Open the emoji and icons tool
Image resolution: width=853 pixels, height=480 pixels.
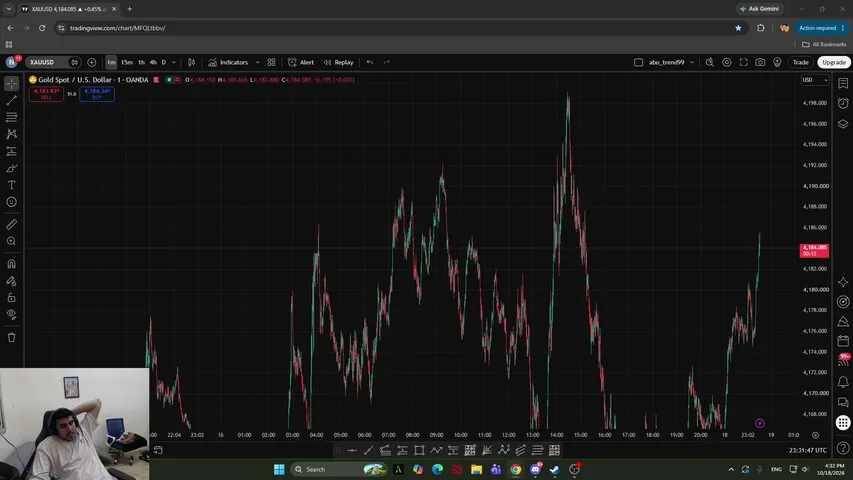pos(11,202)
